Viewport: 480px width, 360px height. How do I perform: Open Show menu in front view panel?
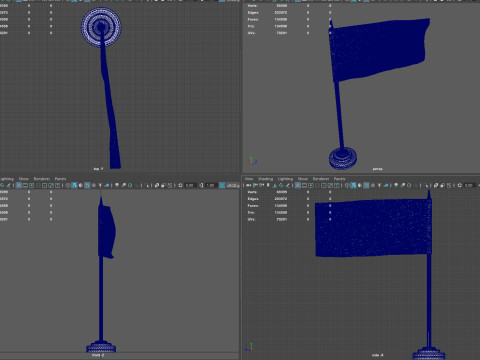pos(24,179)
